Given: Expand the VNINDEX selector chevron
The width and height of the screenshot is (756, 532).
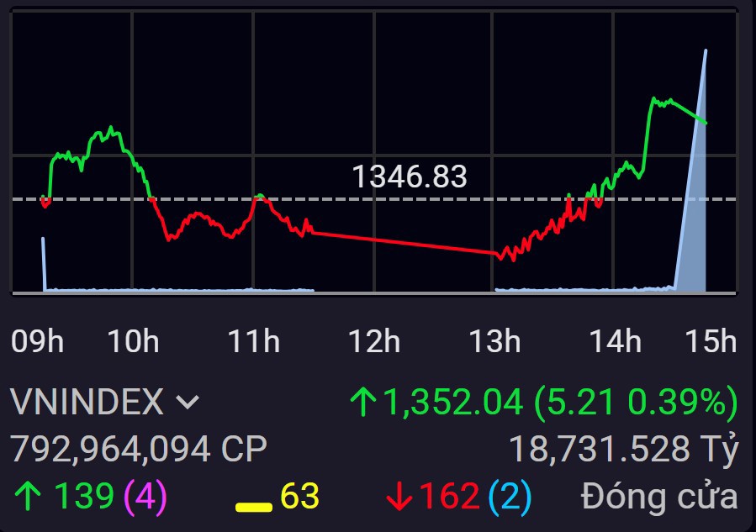Looking at the screenshot, I should tap(188, 402).
